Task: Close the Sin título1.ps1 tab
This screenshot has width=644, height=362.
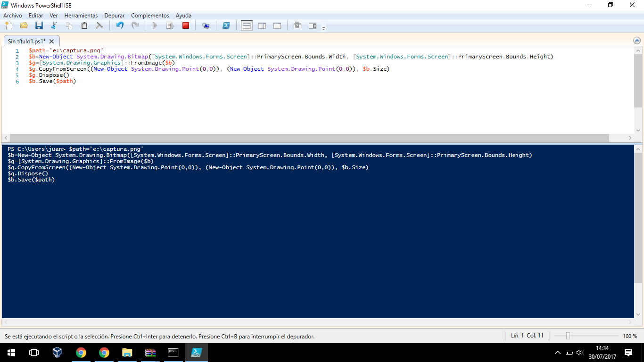Action: pos(52,41)
